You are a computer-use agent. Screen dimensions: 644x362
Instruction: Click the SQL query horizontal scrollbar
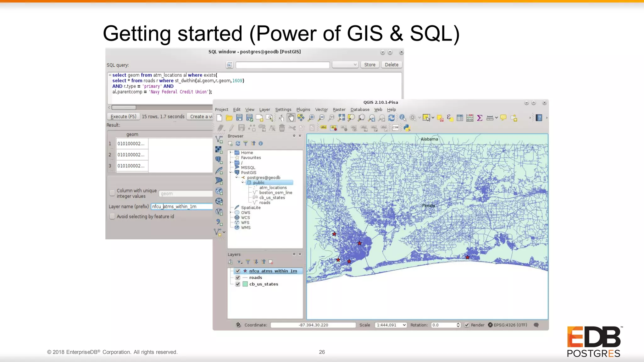tap(124, 107)
